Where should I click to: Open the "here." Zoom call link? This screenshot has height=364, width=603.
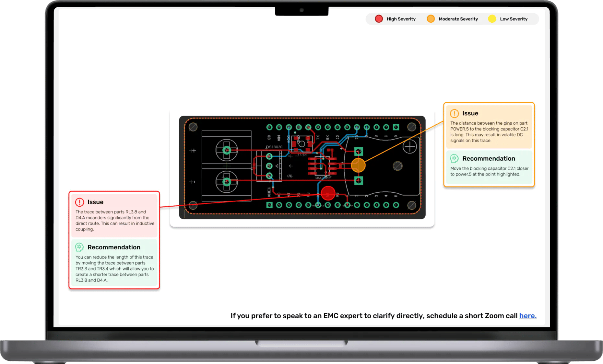click(x=527, y=316)
